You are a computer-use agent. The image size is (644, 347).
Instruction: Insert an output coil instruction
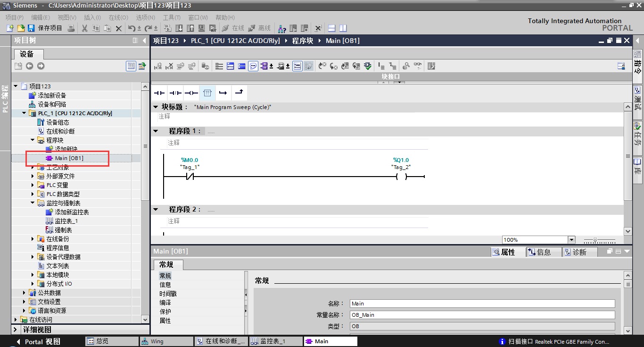[191, 93]
